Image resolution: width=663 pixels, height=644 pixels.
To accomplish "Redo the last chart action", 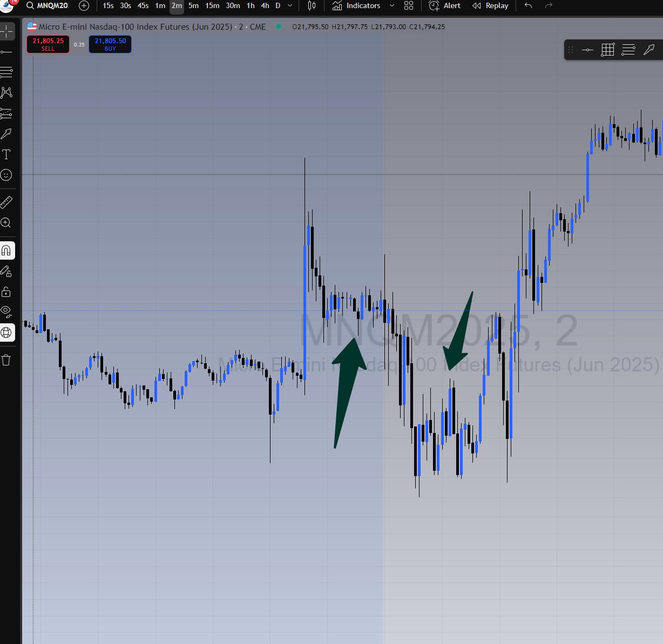I will pos(549,6).
